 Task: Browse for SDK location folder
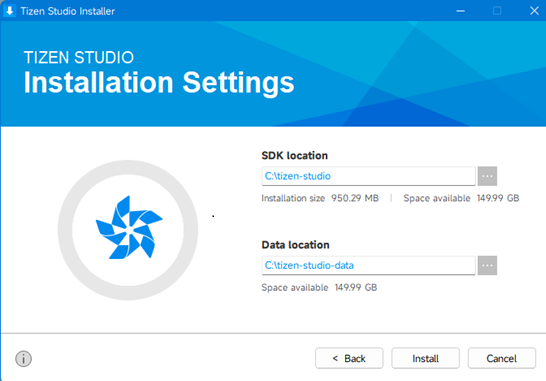[487, 176]
